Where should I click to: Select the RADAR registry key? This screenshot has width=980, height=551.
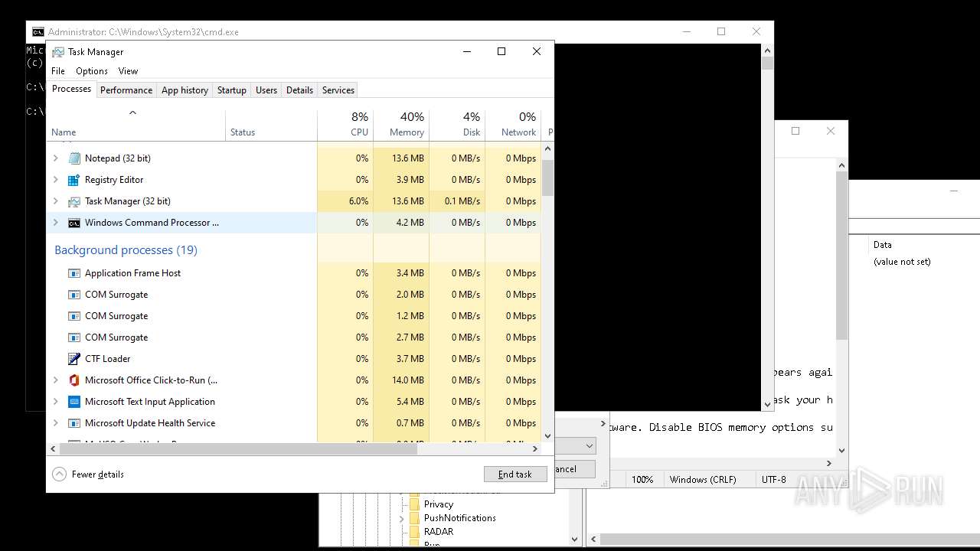pos(438,532)
